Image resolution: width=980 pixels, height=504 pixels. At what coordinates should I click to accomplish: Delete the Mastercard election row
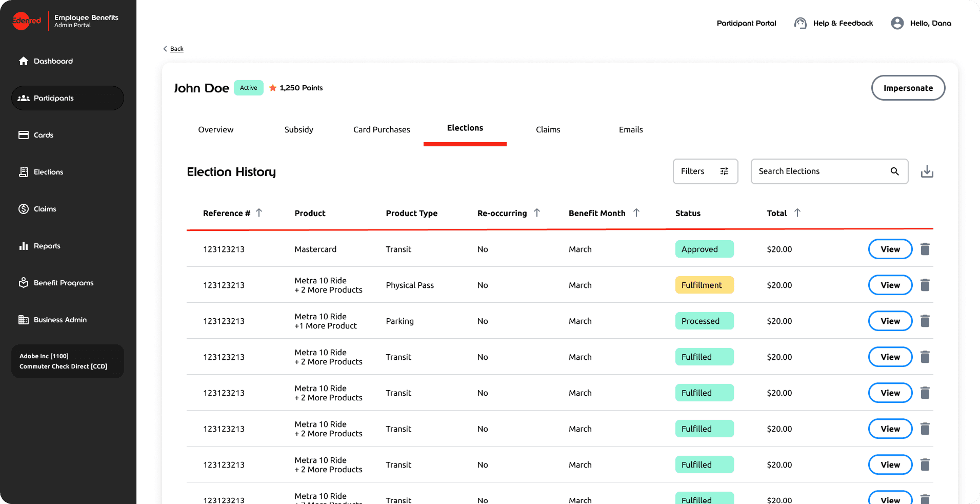pos(925,249)
